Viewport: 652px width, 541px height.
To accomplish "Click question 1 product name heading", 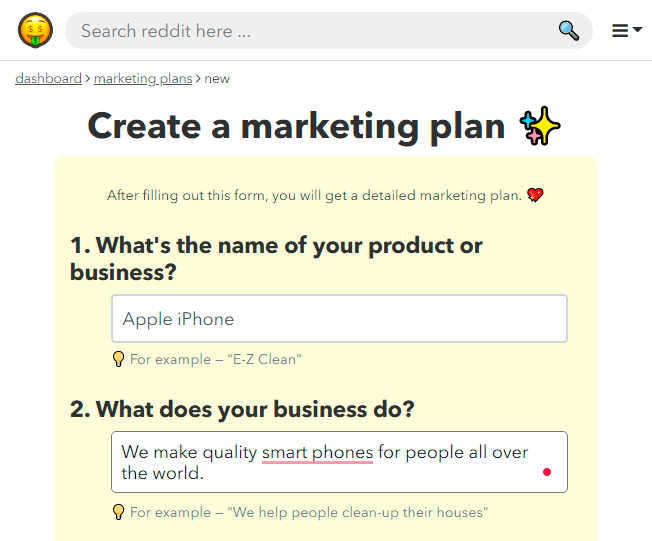I will [277, 259].
